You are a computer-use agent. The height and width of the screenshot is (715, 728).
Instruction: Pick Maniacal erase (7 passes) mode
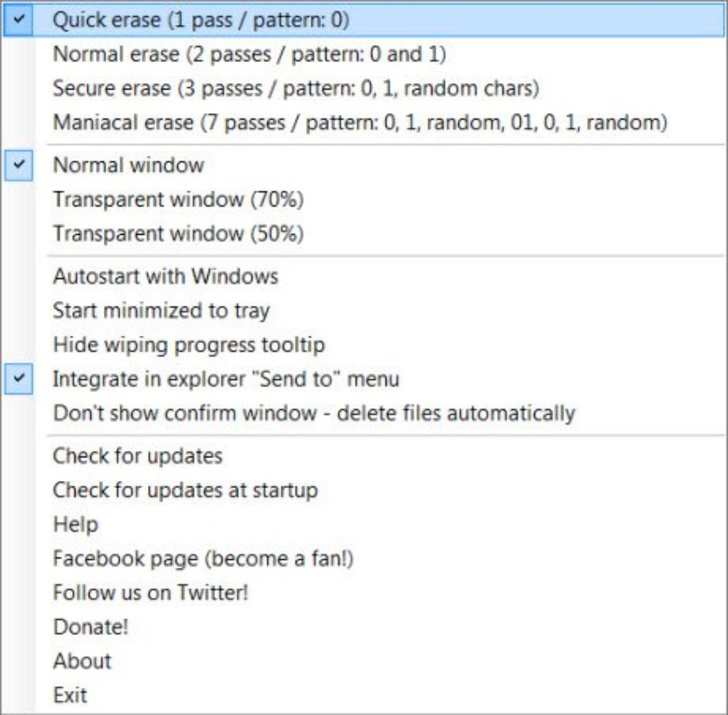[359, 123]
